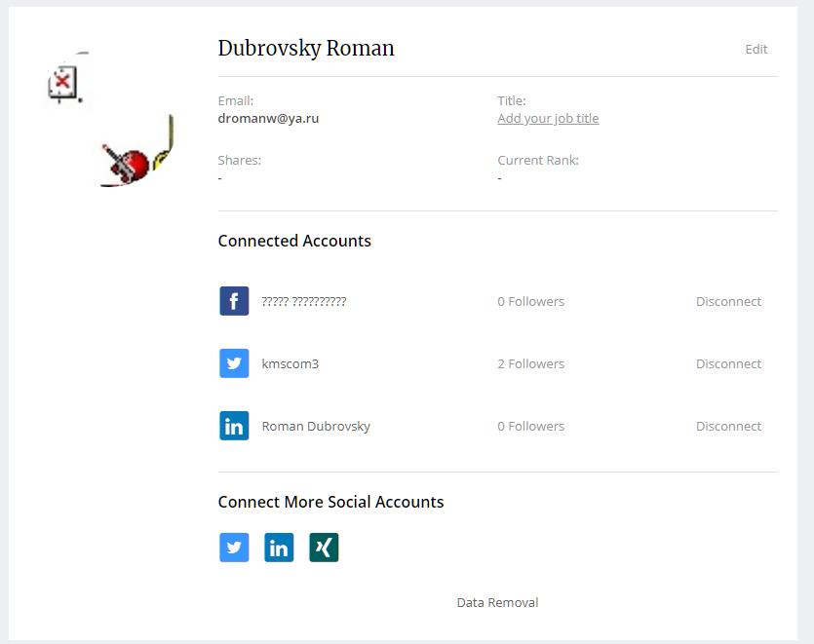
Task: Add your job title
Action: point(548,119)
